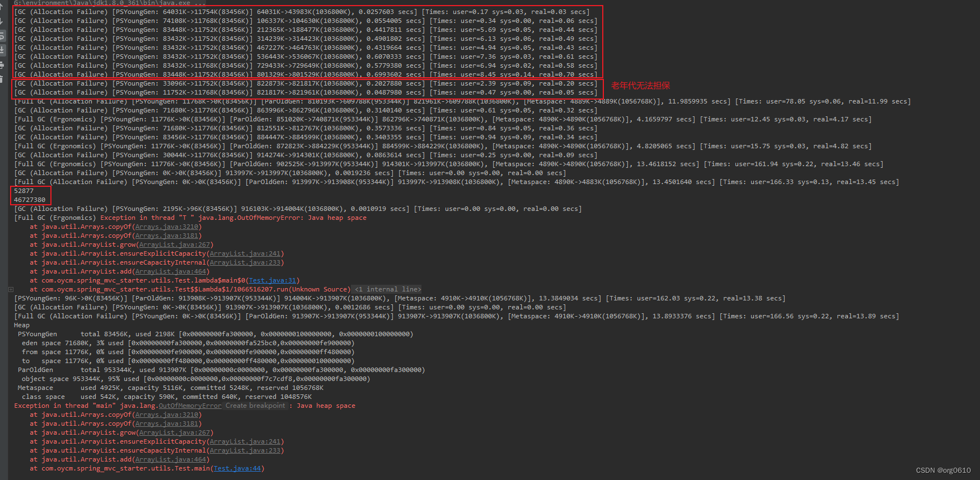This screenshot has width=980, height=480.
Task: Open ArrayList.java:241 link in thread T trace
Action: 245,253
